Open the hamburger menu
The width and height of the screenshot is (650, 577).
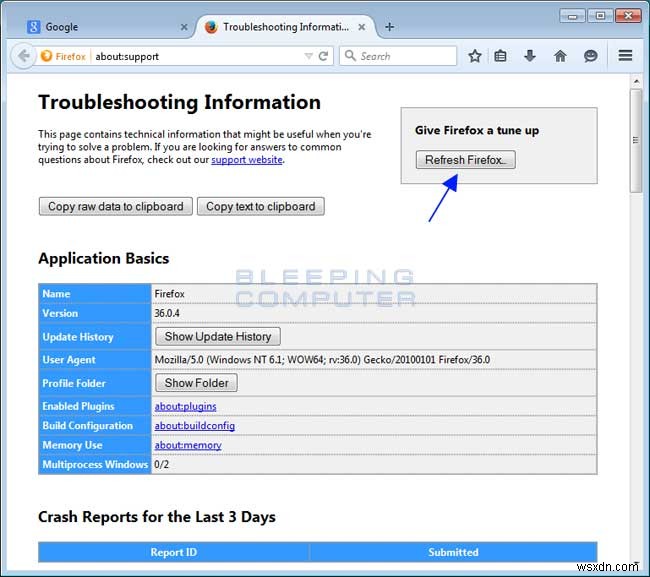[x=625, y=56]
